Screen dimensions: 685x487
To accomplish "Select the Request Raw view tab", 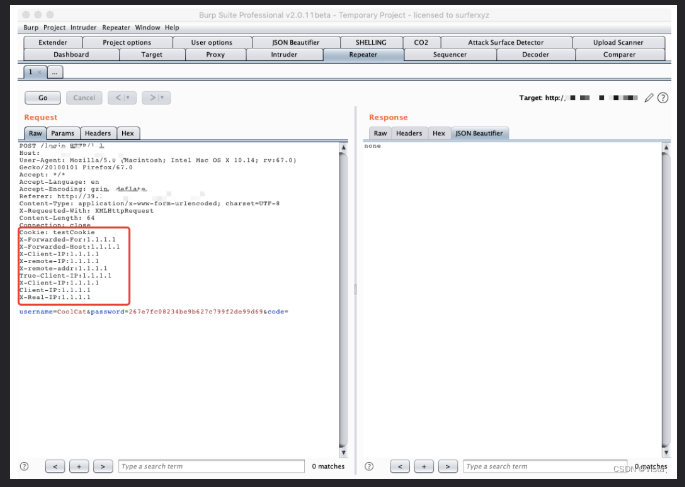I will coord(35,133).
